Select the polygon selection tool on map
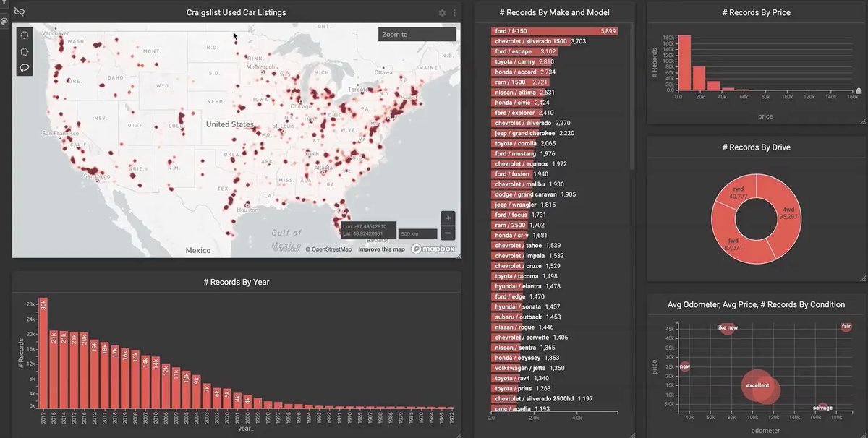Image resolution: width=868 pixels, height=438 pixels. coord(25,51)
